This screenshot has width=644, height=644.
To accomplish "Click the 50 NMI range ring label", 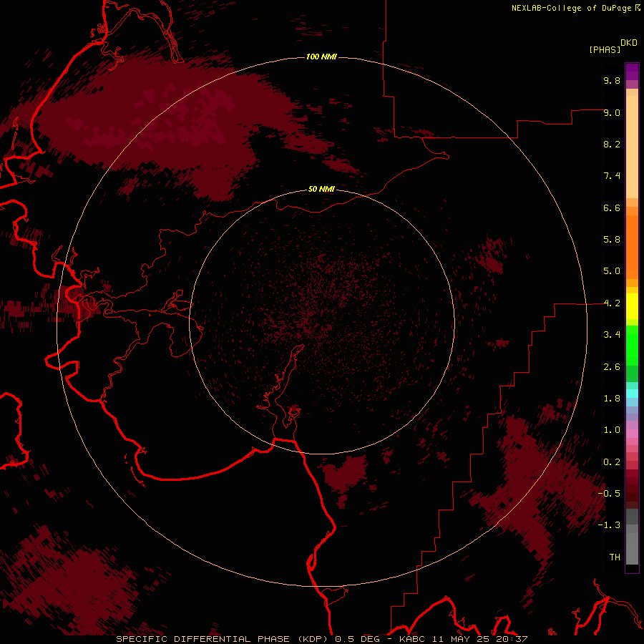I will coord(321,189).
